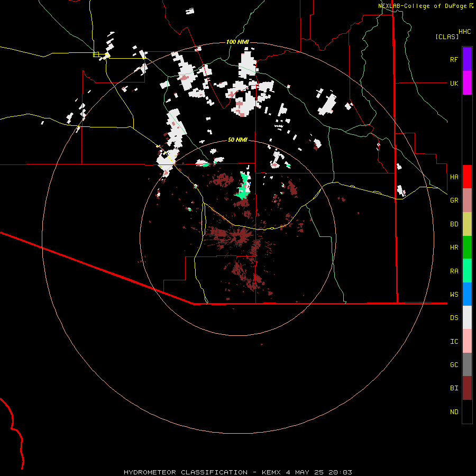Click the DS legend label

(x=454, y=318)
